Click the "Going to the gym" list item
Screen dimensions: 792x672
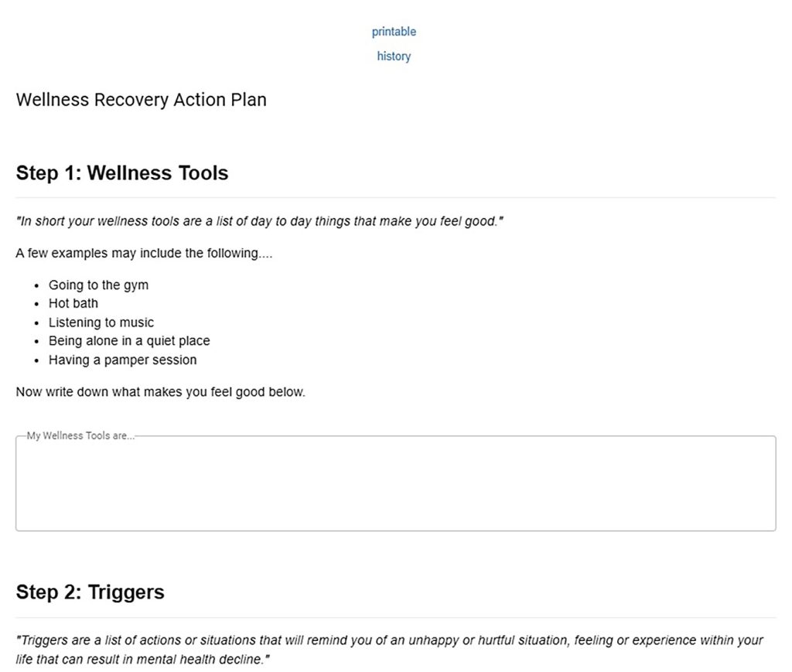pos(98,285)
